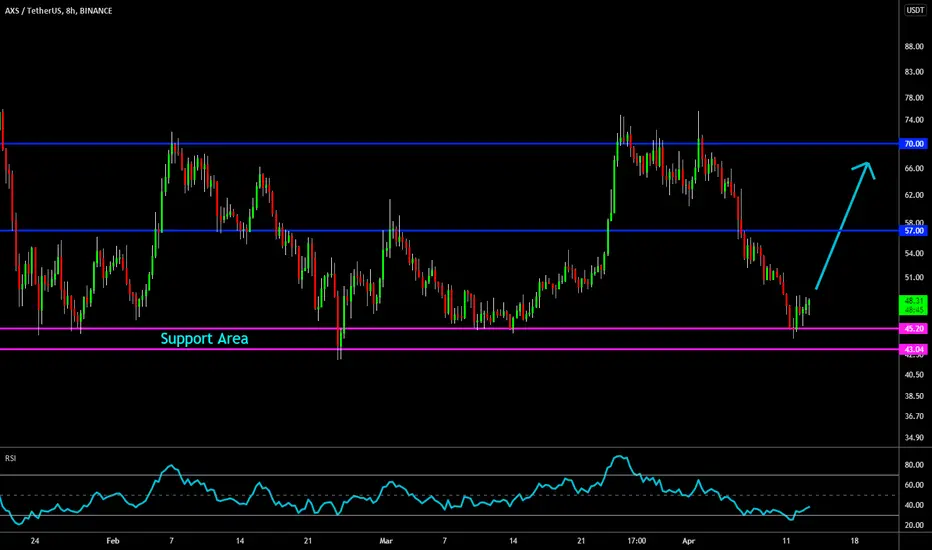Click the RSI 20.00 scale value

tap(914, 525)
